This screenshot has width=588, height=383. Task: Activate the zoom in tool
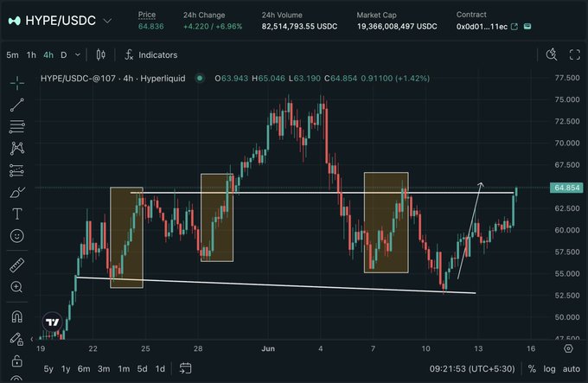(16, 287)
